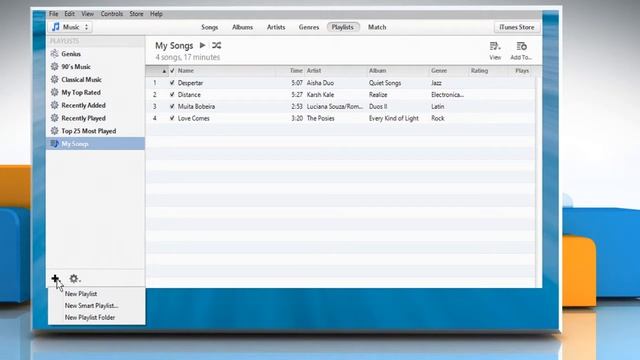Select the Playlists tab
The width and height of the screenshot is (640, 360).
pyautogui.click(x=343, y=27)
